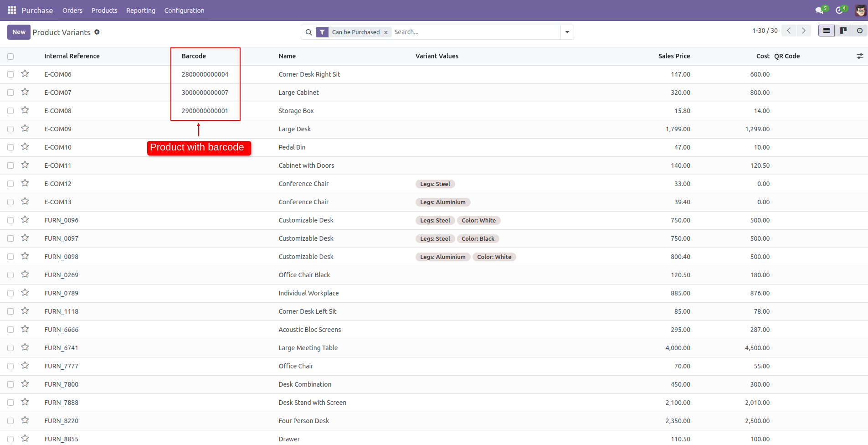Star the Four Person Desk row
The height and width of the screenshot is (445, 868).
tap(25, 420)
